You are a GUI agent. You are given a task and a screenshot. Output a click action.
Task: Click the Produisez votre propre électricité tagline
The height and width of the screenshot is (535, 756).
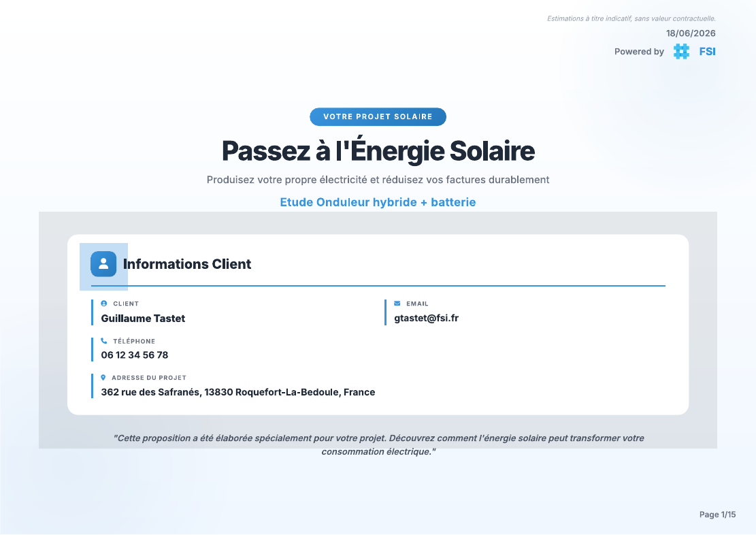click(x=378, y=180)
